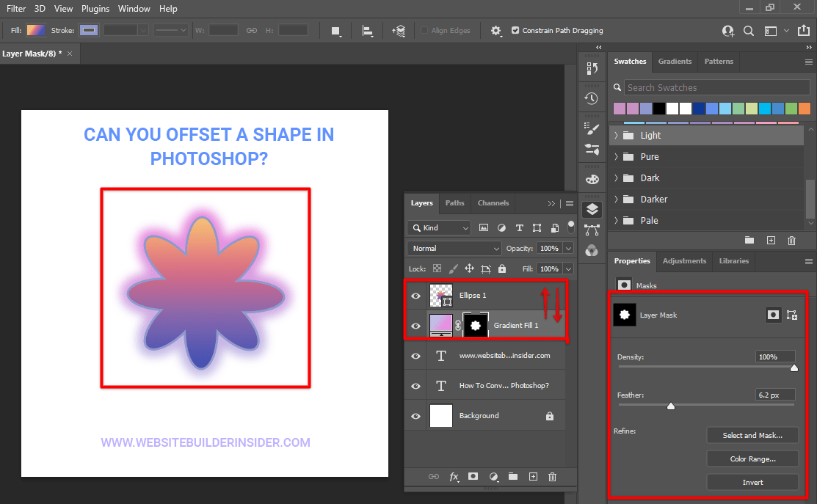
Task: Open the Add layer style (fx) menu
Action: (x=454, y=477)
